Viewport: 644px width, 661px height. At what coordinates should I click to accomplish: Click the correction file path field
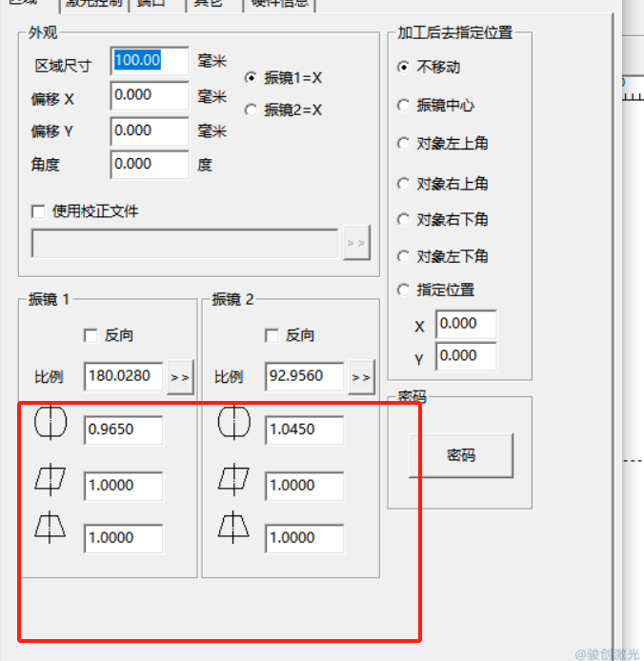coord(185,243)
